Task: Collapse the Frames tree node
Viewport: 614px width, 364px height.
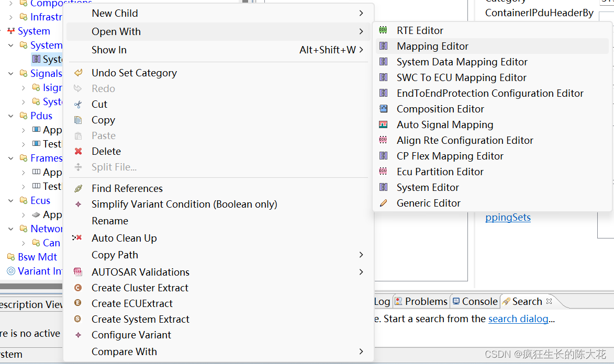Action: pos(11,158)
